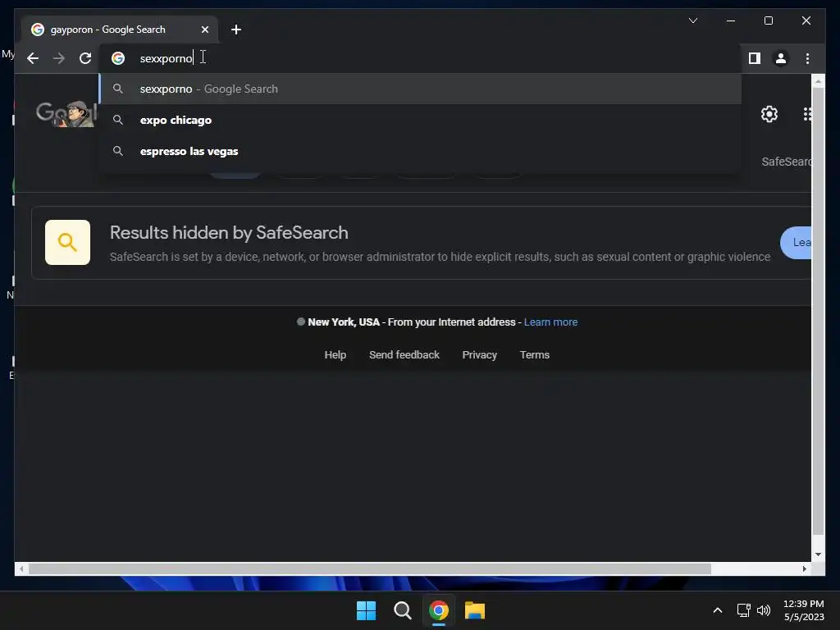Click the yellow magnifier SafeSearch icon
840x630 pixels.
coord(67,242)
